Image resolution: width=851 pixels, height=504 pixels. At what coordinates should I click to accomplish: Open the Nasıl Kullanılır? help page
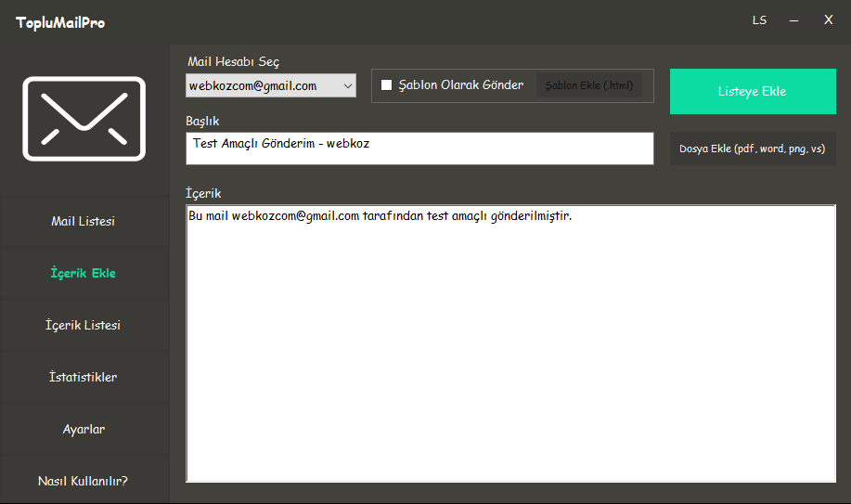pyautogui.click(x=84, y=482)
